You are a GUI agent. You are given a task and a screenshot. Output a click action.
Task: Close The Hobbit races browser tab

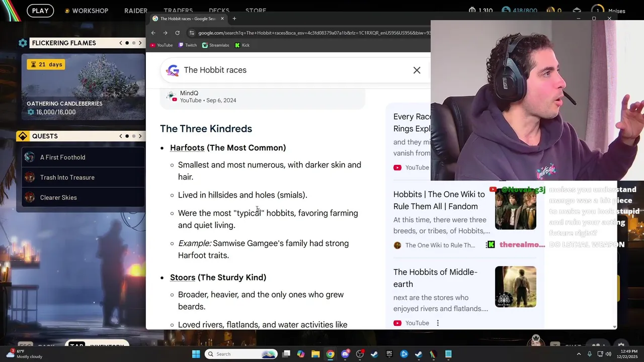222,19
